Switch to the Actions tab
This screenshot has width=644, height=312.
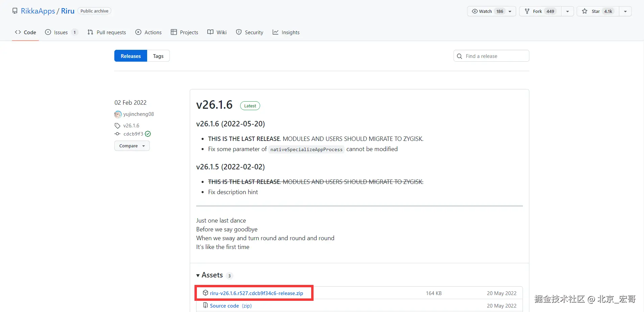(148, 32)
